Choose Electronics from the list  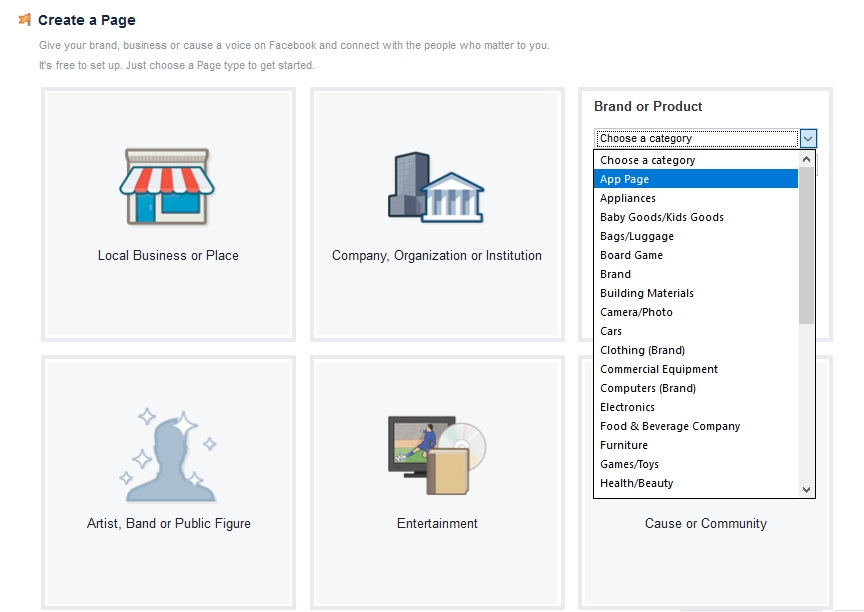coord(696,407)
